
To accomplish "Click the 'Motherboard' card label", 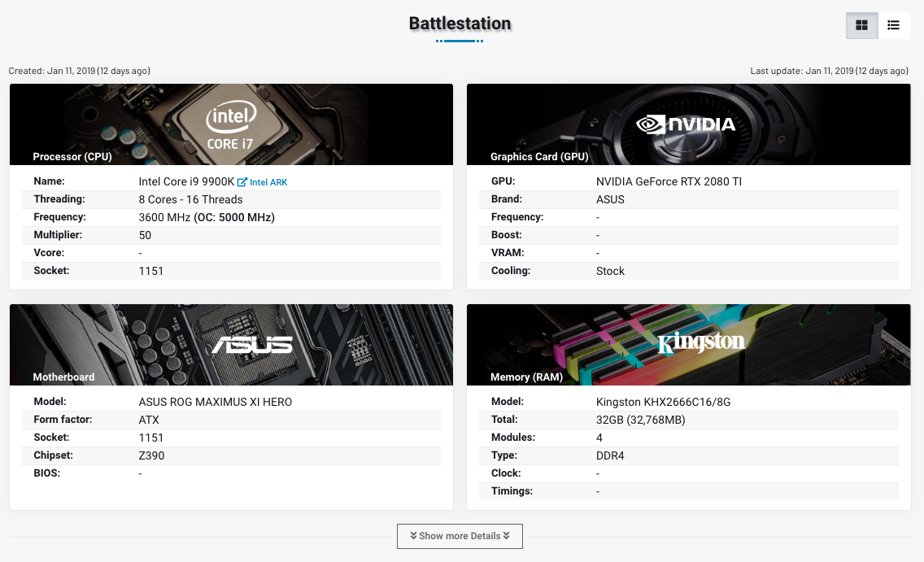I will click(x=63, y=377).
